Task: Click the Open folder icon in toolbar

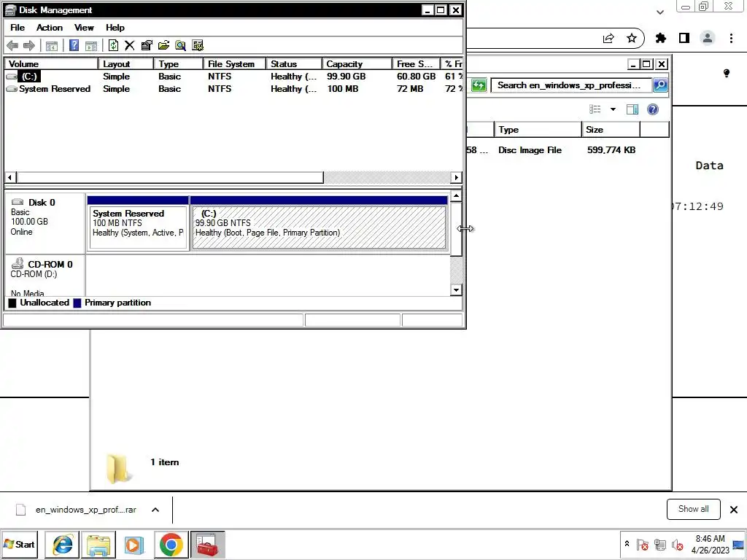Action: click(163, 46)
